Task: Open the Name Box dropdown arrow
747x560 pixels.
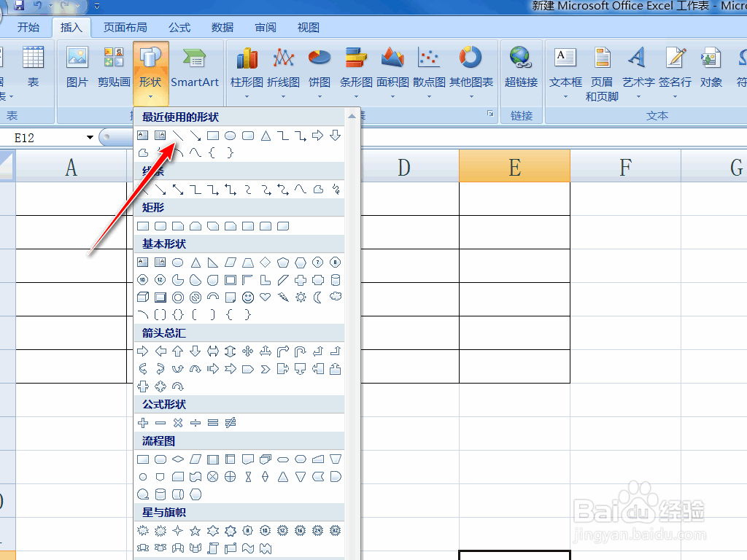Action: 90,138
